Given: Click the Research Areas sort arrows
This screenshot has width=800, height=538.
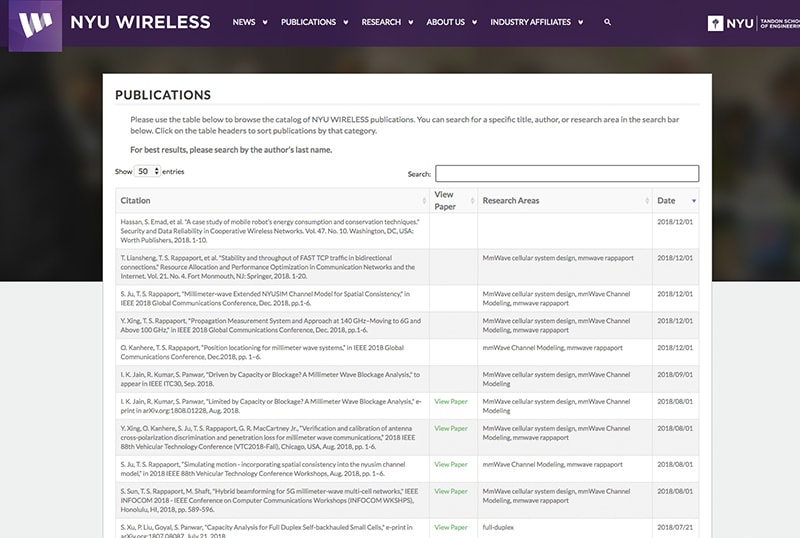Looking at the screenshot, I should [645, 201].
